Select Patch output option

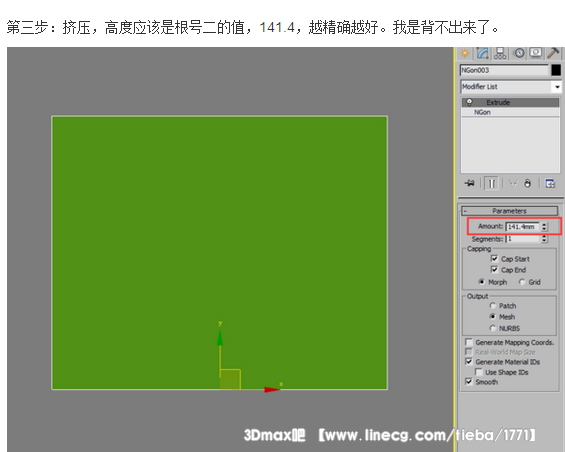[x=493, y=306]
